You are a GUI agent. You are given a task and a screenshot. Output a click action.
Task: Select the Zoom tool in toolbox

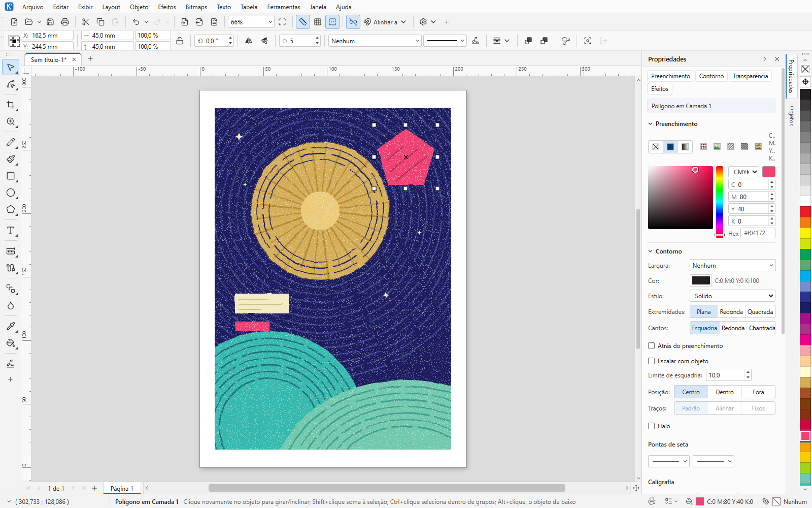(11, 122)
